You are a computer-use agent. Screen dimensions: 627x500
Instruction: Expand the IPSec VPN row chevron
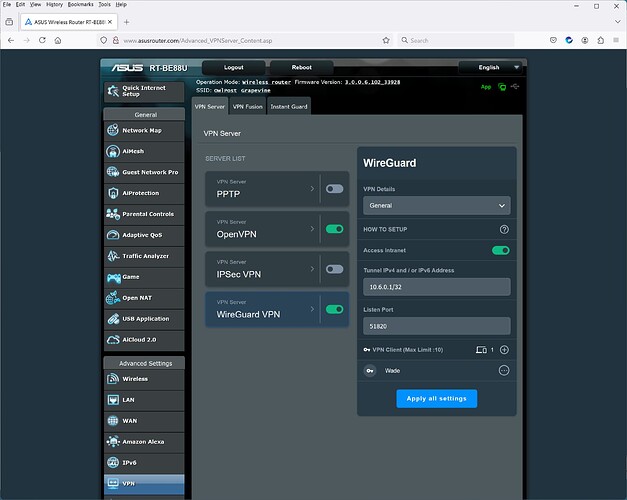tap(312, 269)
